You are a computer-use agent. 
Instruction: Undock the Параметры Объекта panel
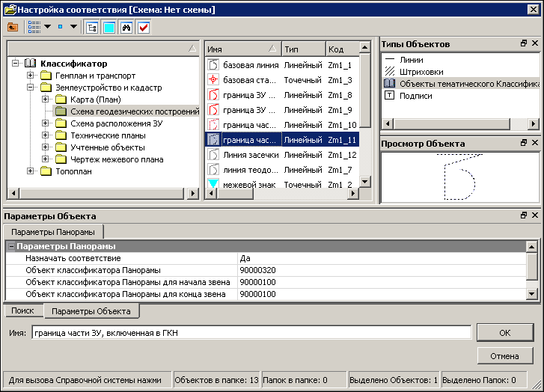click(x=524, y=215)
